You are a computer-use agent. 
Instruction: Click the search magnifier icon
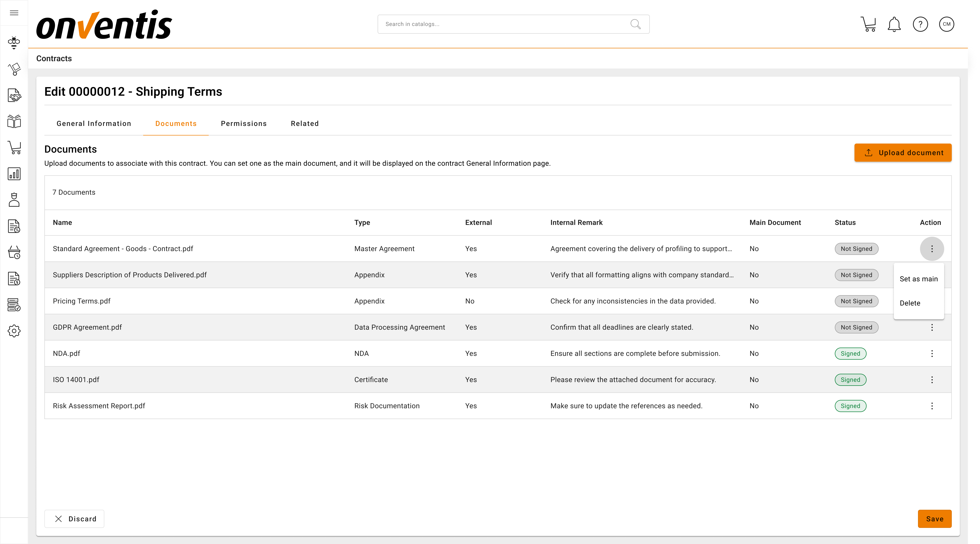coord(635,24)
